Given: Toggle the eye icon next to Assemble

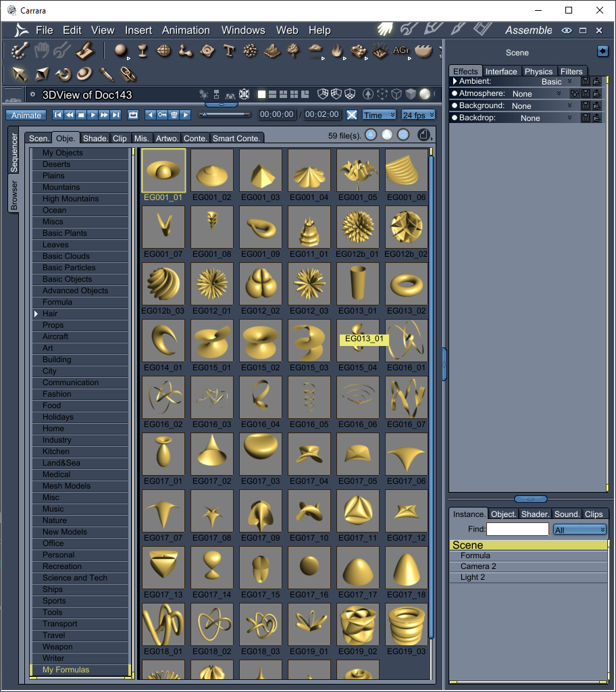Looking at the screenshot, I should pos(567,30).
